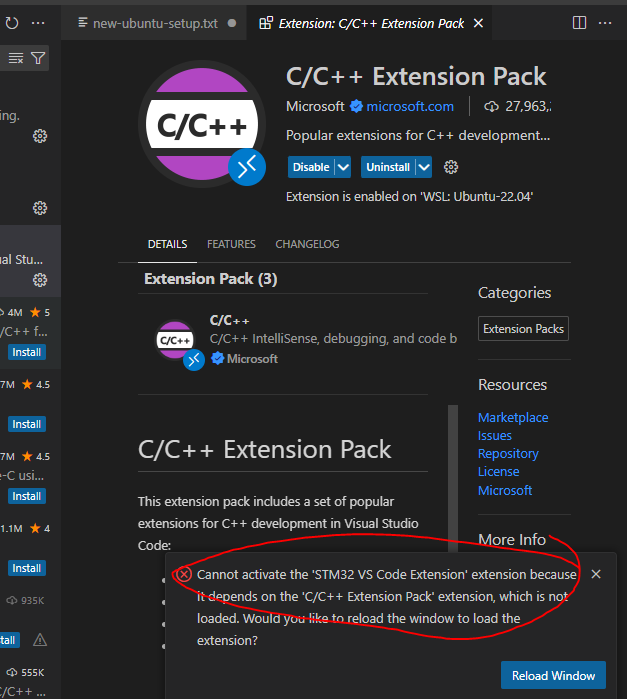Expand the Disable button dropdown arrow
This screenshot has width=627, height=699.
[x=343, y=167]
